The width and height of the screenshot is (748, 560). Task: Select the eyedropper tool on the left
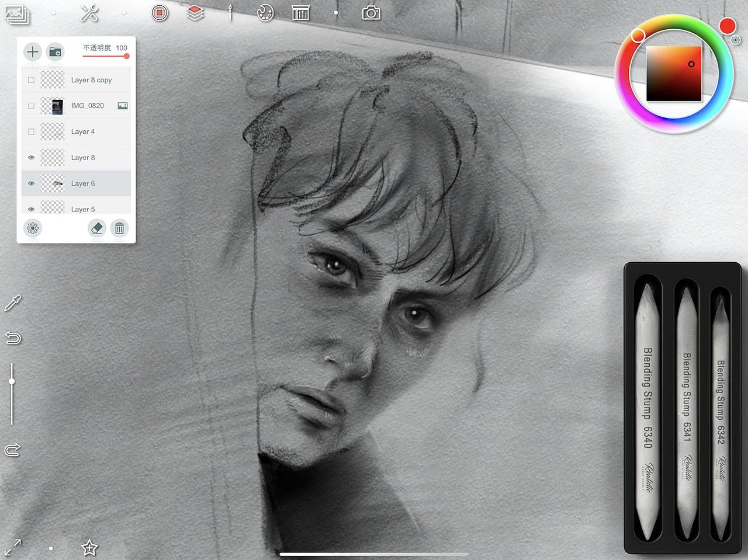pos(12,303)
